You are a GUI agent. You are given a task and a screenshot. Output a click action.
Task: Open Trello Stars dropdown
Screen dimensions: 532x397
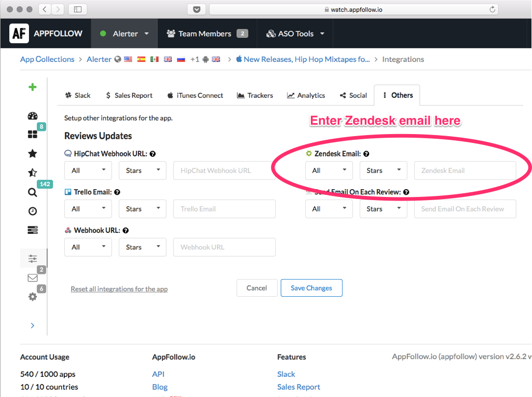[x=143, y=209]
